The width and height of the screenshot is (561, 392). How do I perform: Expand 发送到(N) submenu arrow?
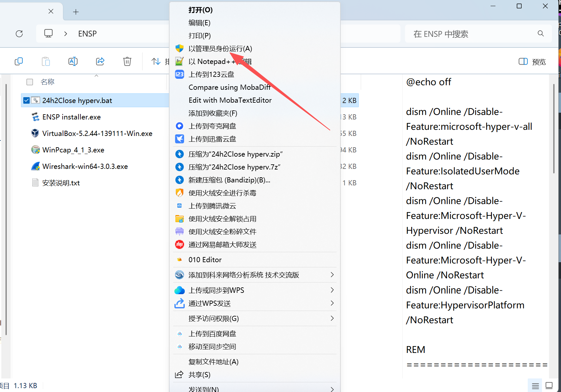tap(332, 389)
